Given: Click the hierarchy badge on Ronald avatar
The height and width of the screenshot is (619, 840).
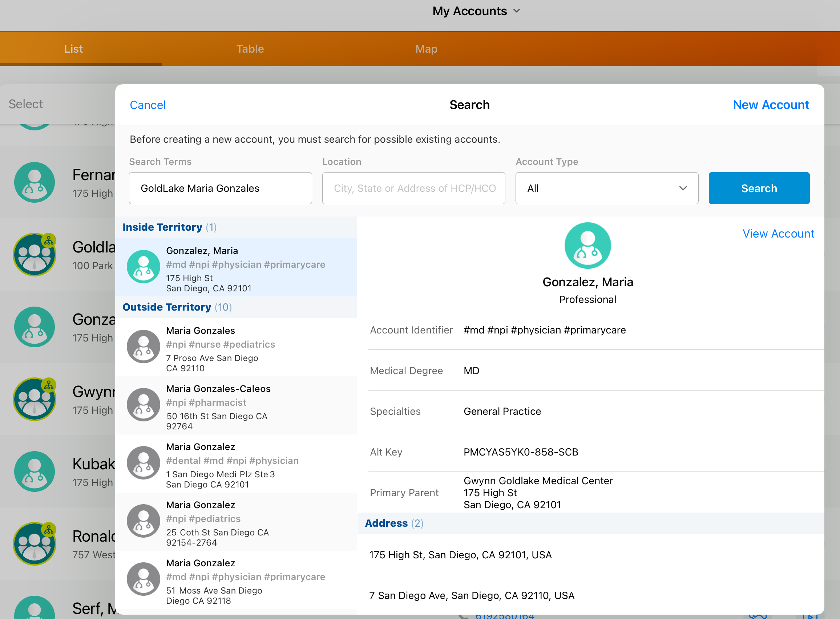Looking at the screenshot, I should coord(49,530).
